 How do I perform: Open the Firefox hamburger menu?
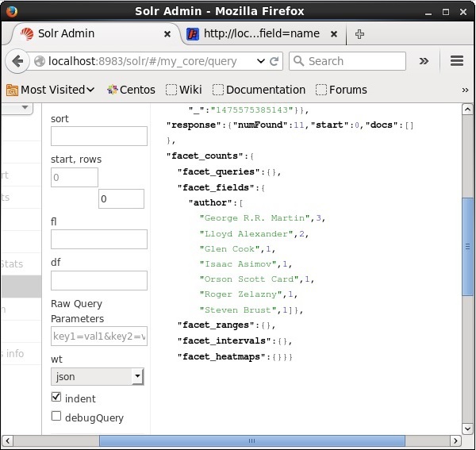pos(456,61)
